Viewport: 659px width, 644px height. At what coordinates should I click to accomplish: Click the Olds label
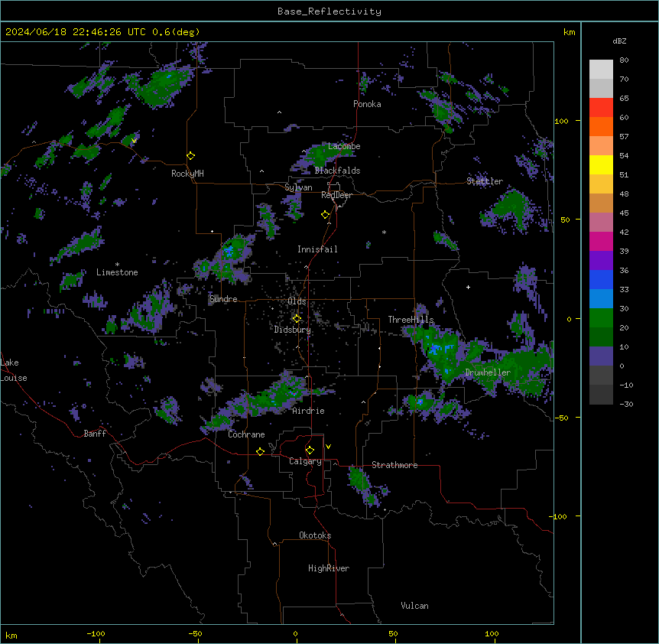tap(297, 301)
